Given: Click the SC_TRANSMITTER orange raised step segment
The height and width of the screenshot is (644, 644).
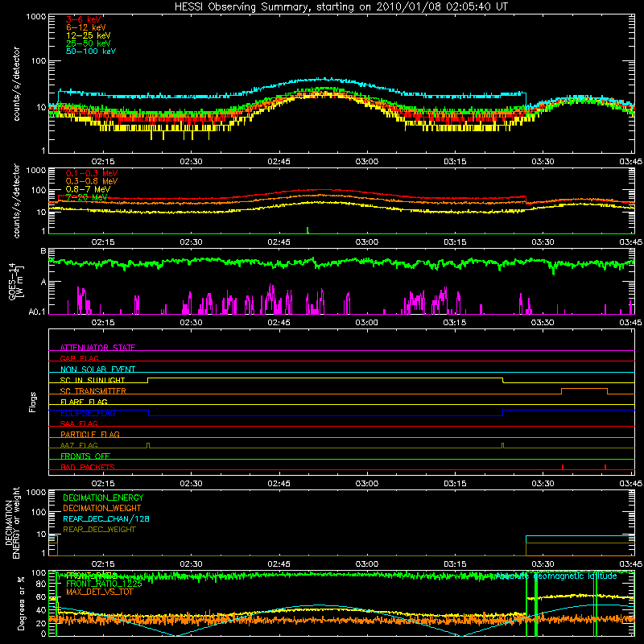Looking at the screenshot, I should (584, 389).
